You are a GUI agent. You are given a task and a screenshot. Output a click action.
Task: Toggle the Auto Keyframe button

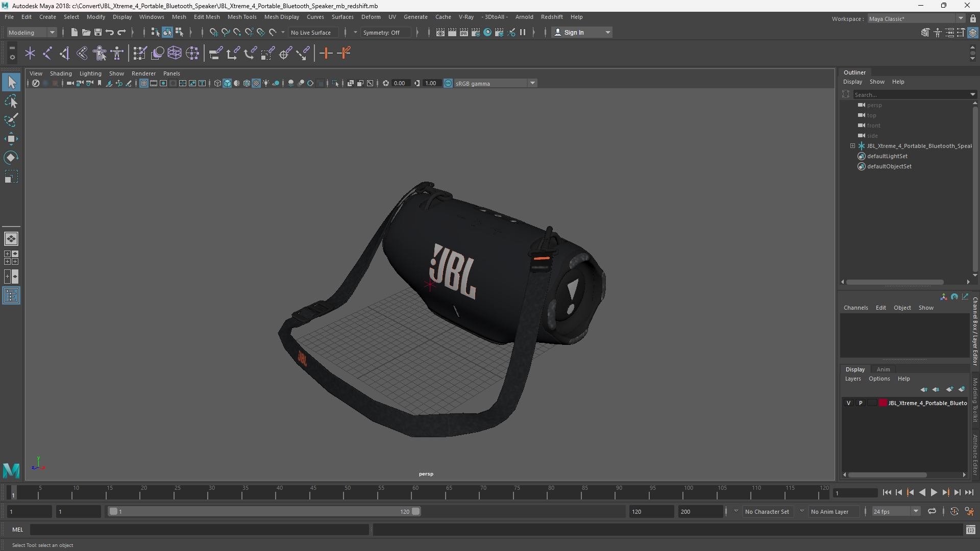click(x=954, y=511)
